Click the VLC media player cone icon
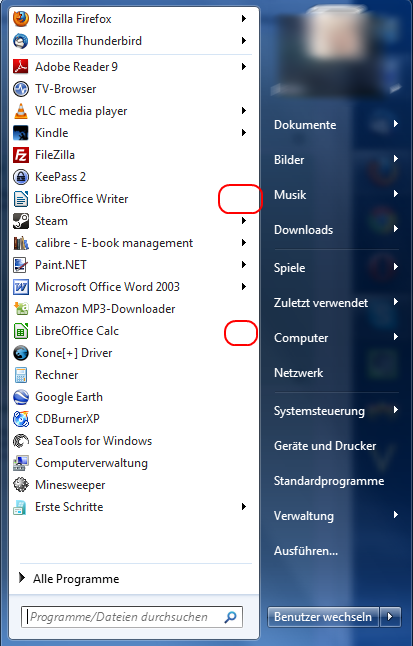Screen dimensions: 413x646 tap(21, 111)
